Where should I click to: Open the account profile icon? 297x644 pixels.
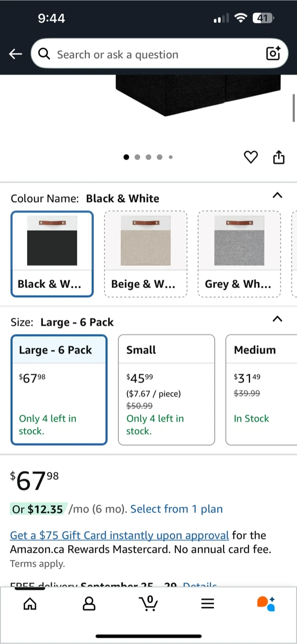[89, 604]
